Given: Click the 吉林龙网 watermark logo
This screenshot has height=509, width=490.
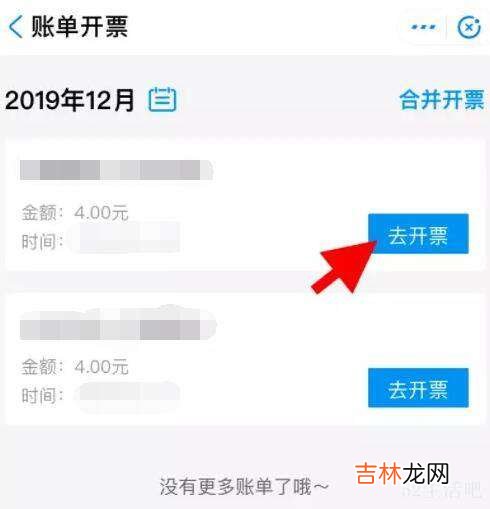Looking at the screenshot, I should [402, 473].
